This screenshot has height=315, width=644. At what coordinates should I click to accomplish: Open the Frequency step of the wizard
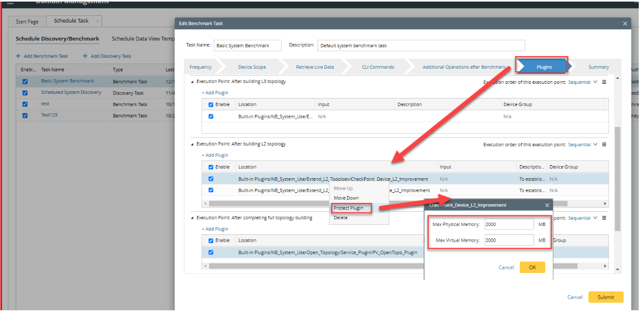click(204, 67)
